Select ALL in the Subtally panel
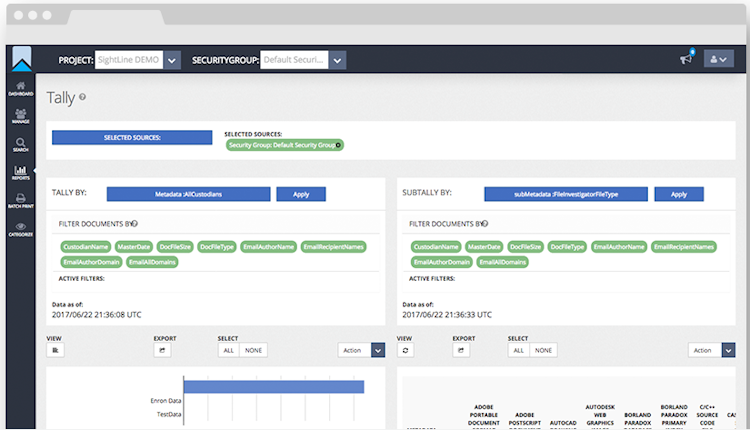 point(518,350)
